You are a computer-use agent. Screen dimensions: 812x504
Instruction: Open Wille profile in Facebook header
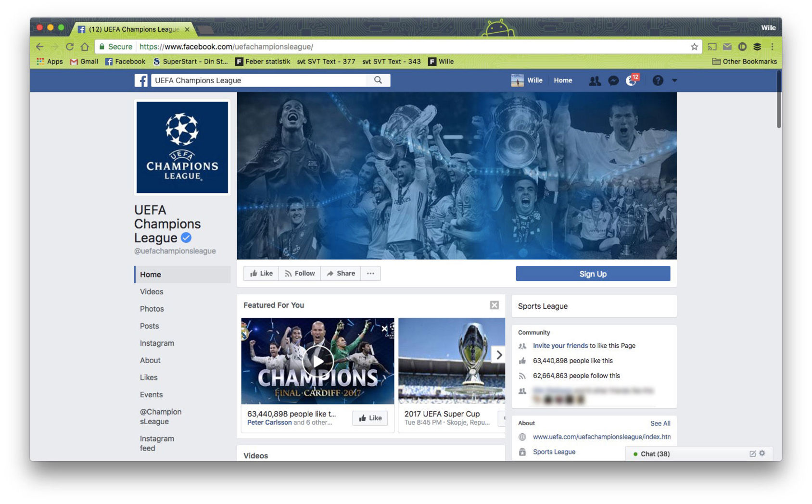pyautogui.click(x=527, y=80)
